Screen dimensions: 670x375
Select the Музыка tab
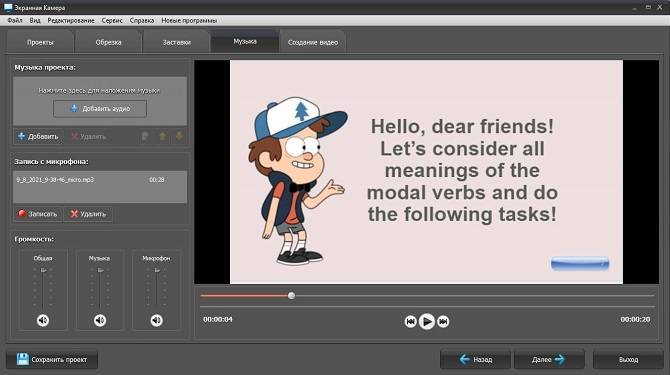pos(245,41)
